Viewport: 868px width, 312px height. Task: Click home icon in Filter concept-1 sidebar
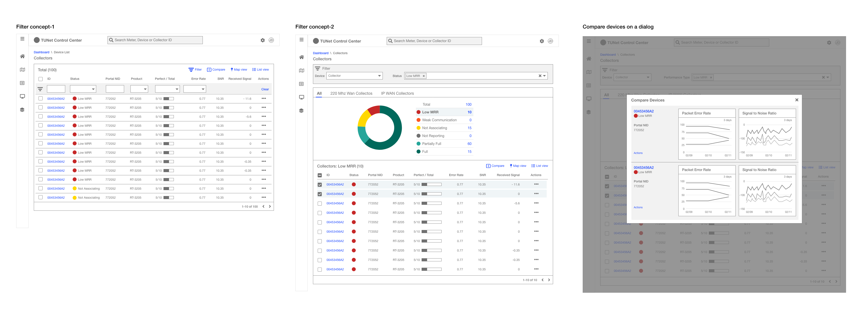point(22,56)
